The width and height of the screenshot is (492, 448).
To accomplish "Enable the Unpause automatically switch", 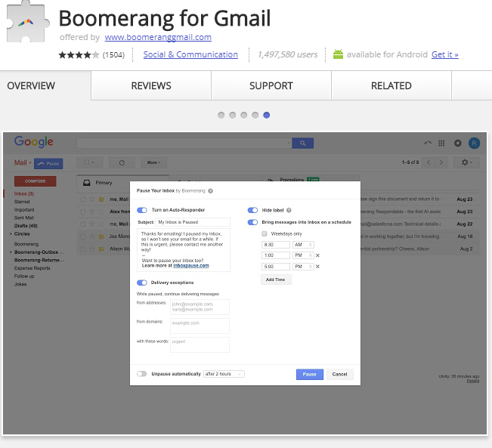I will coord(142,374).
